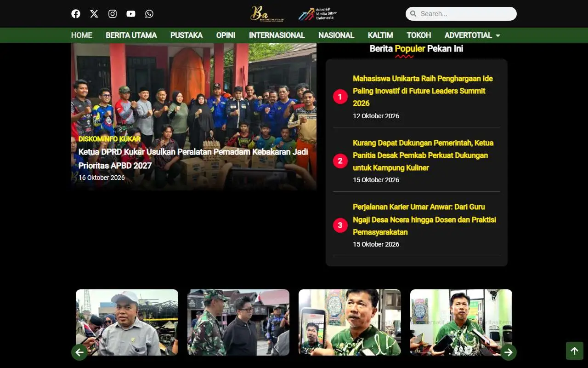Open TOKOH menu item
This screenshot has width=588, height=368.
pyautogui.click(x=419, y=35)
